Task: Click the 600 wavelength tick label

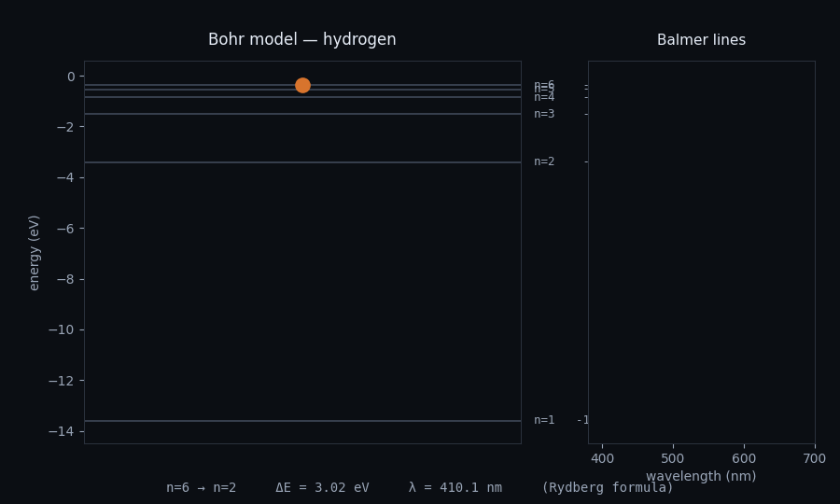Action: tap(744, 458)
